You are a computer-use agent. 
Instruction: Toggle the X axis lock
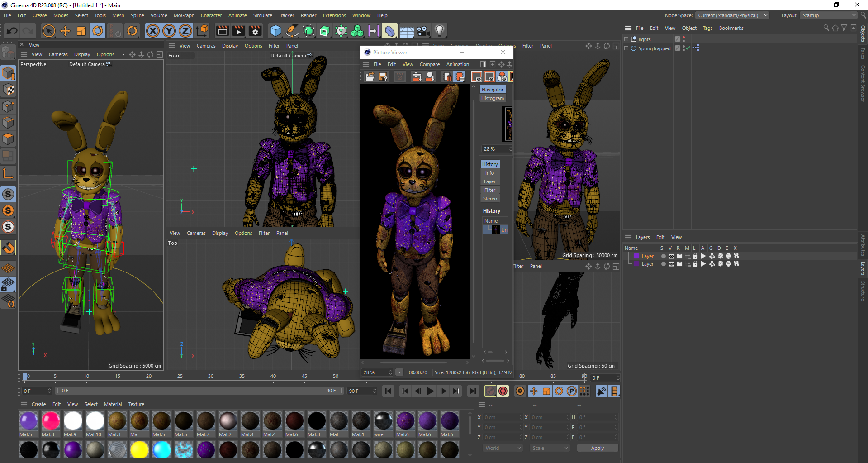pos(153,31)
